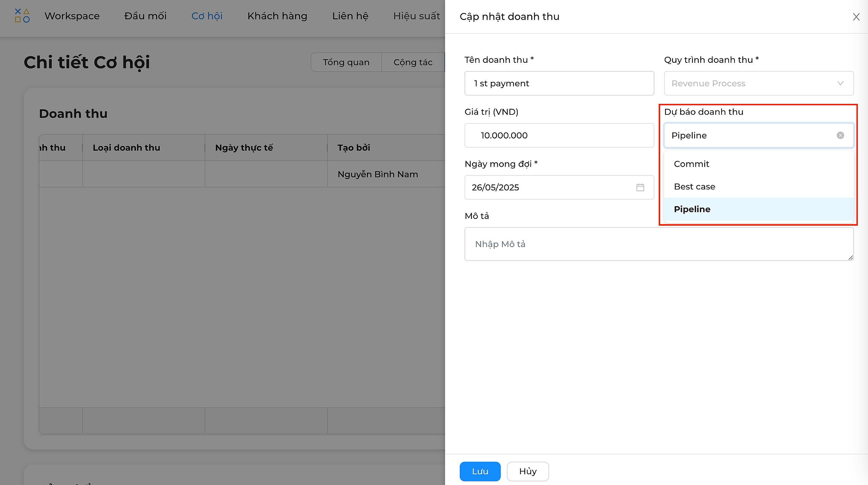The height and width of the screenshot is (485, 868).
Task: Open the Workspace menu
Action: 72,16
